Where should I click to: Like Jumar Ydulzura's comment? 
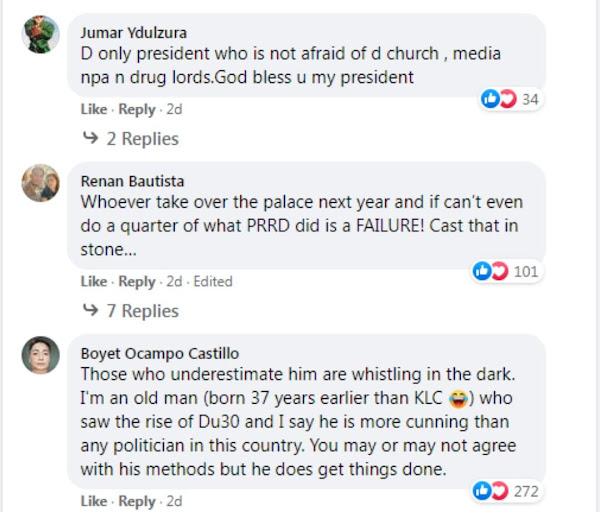(x=93, y=110)
